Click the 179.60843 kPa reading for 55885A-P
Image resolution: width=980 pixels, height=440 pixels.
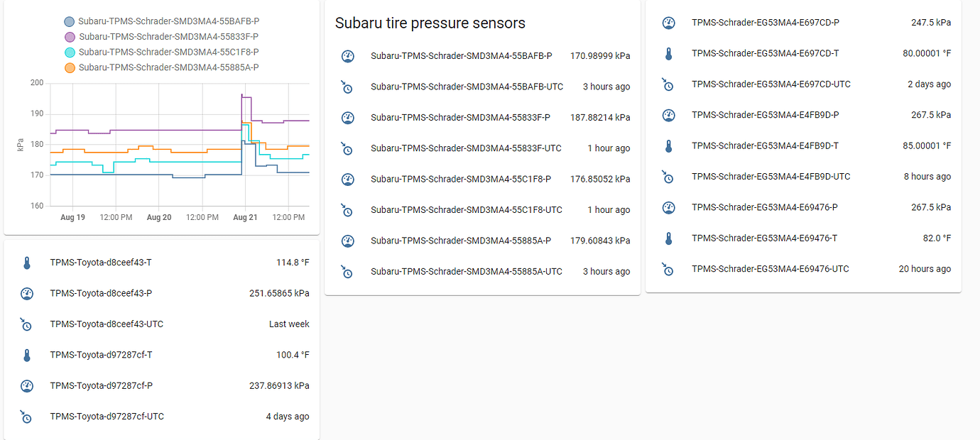(x=600, y=241)
